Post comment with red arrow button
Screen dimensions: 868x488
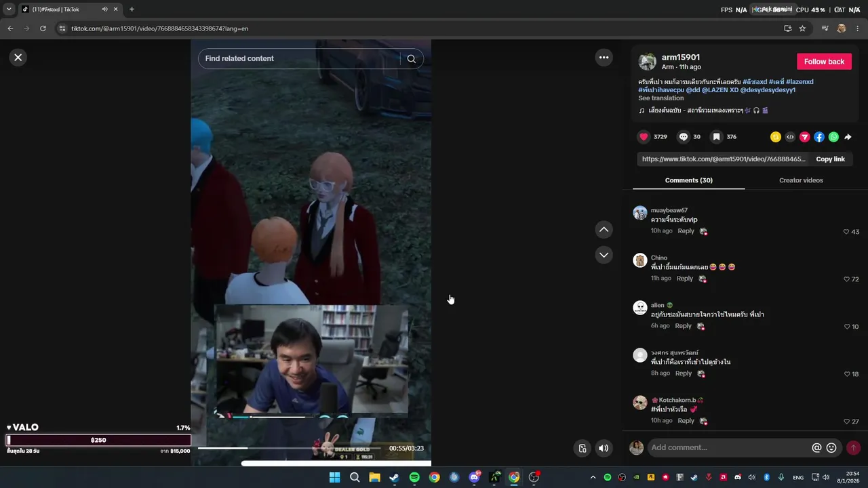[853, 448]
